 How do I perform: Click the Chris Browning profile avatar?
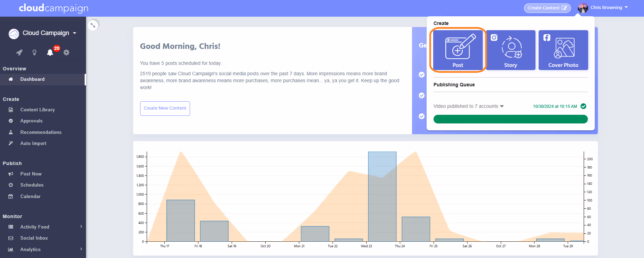[x=583, y=8]
